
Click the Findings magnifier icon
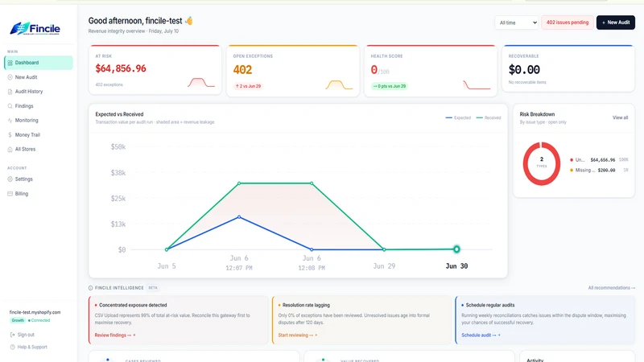pyautogui.click(x=10, y=106)
